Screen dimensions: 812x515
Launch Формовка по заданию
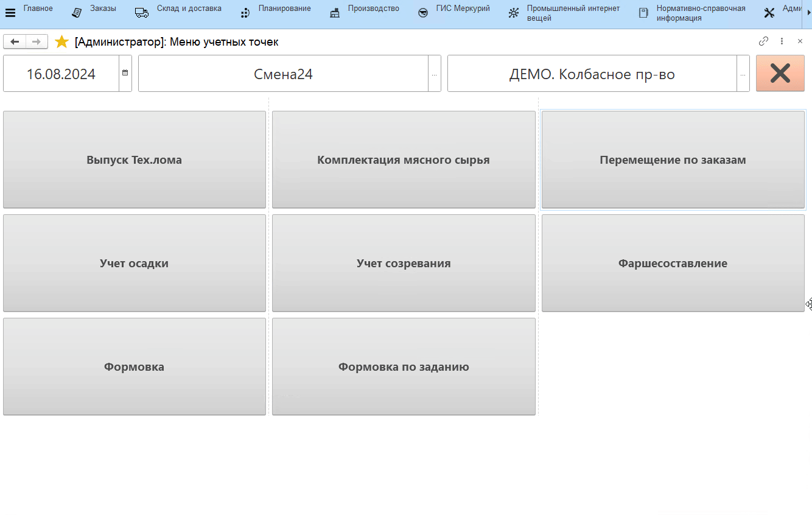(404, 366)
